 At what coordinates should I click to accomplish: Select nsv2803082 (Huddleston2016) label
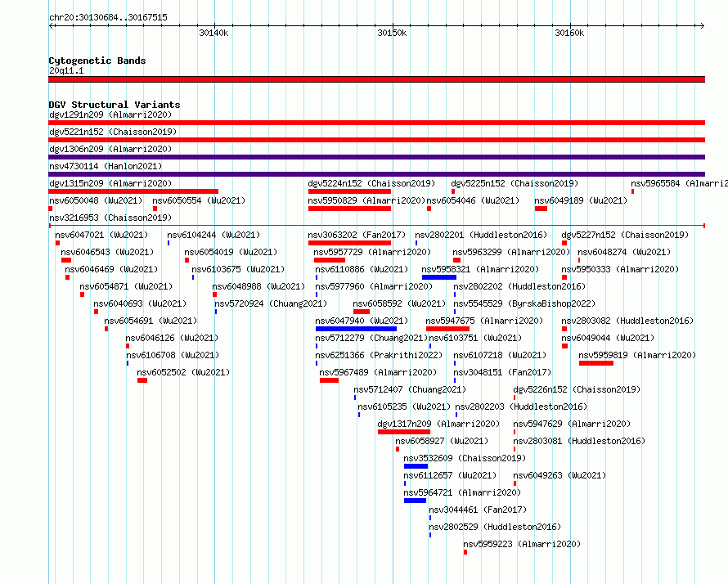pyautogui.click(x=627, y=321)
